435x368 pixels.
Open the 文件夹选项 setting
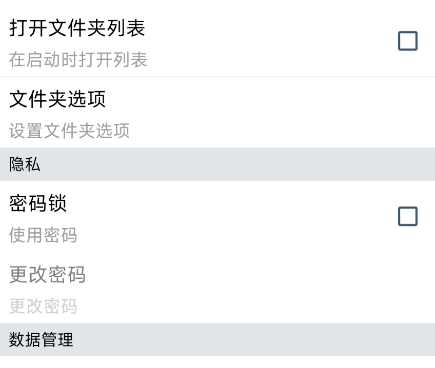pyautogui.click(x=217, y=112)
